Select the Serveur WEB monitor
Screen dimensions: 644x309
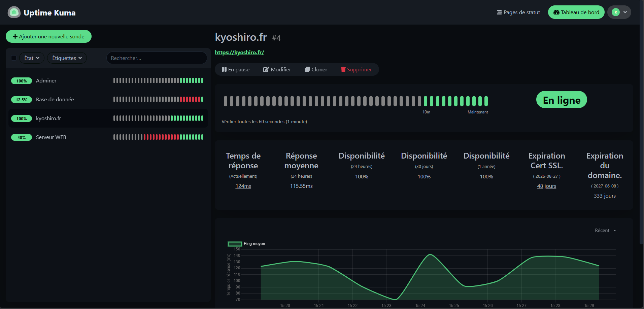108,137
